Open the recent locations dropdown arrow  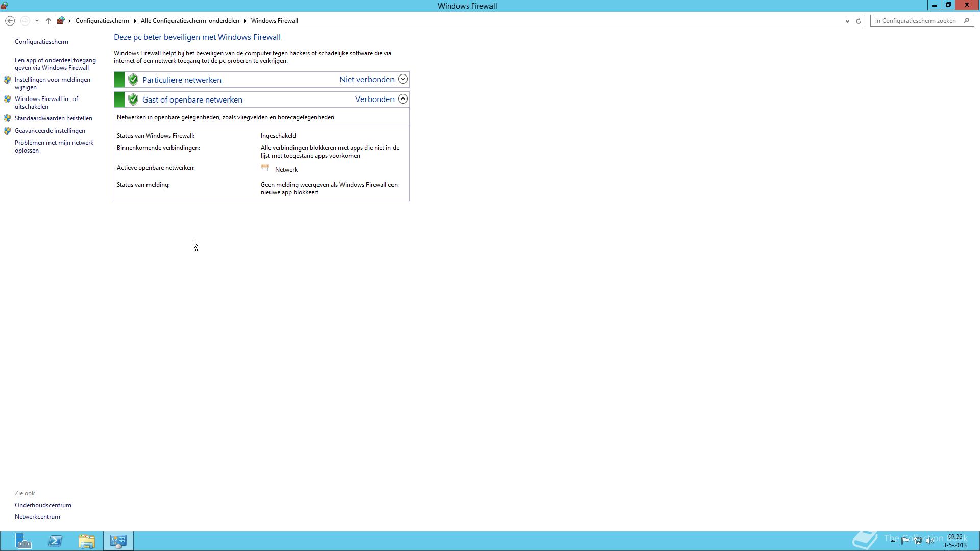(x=37, y=21)
